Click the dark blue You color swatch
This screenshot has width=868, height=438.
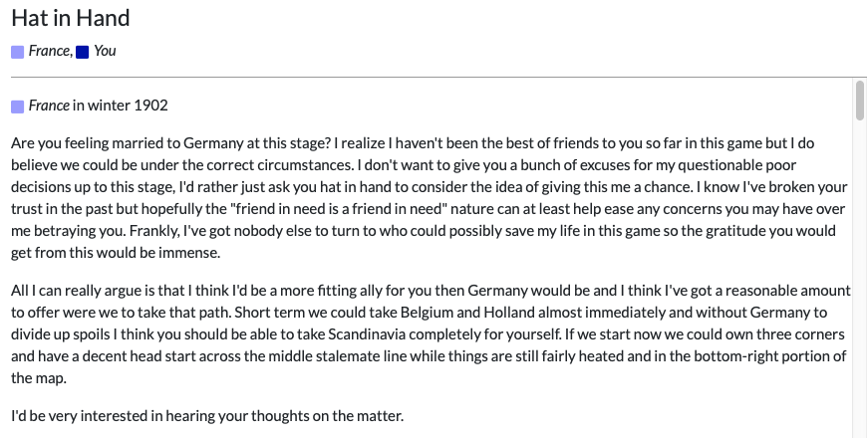pos(82,52)
